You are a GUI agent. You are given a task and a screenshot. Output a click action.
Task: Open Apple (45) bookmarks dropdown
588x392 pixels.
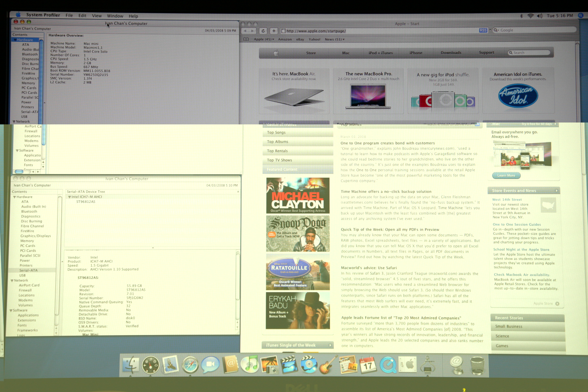tap(264, 39)
